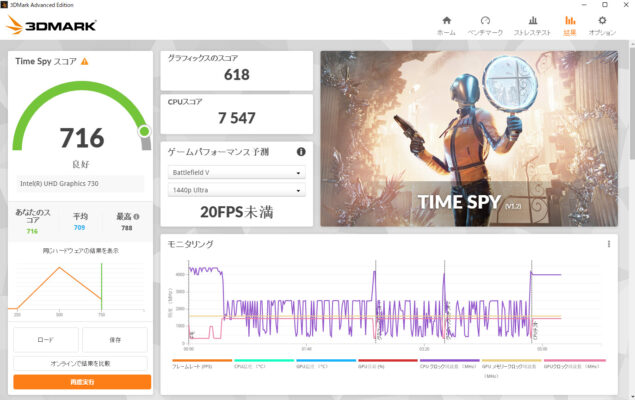Click the orange 再度実行 run-again button
Image resolution: width=635 pixels, height=400 pixels.
[x=82, y=382]
